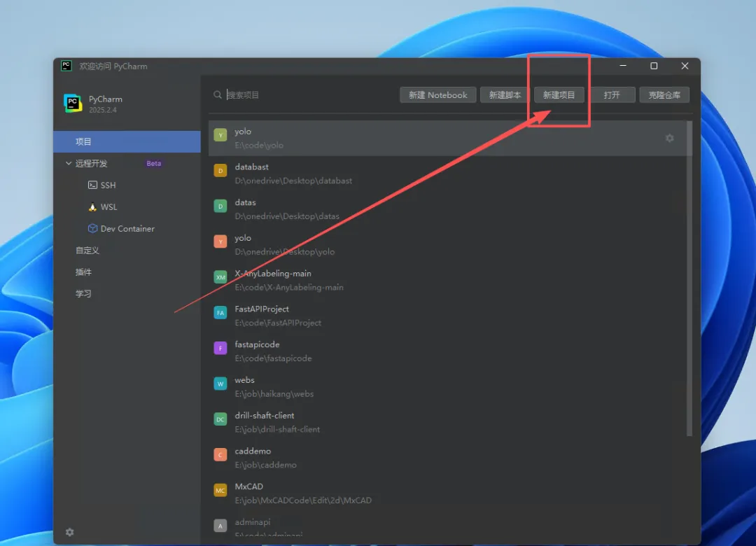Click the green Y icon of yolo E:\code\yolo
The height and width of the screenshot is (546, 756).
[220, 135]
